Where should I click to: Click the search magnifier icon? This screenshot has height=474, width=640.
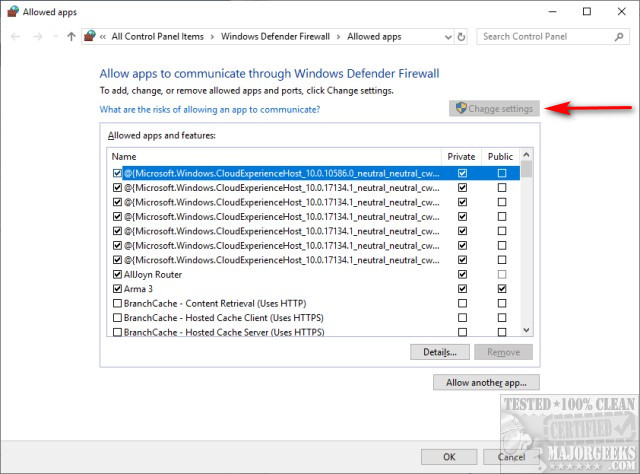click(619, 37)
